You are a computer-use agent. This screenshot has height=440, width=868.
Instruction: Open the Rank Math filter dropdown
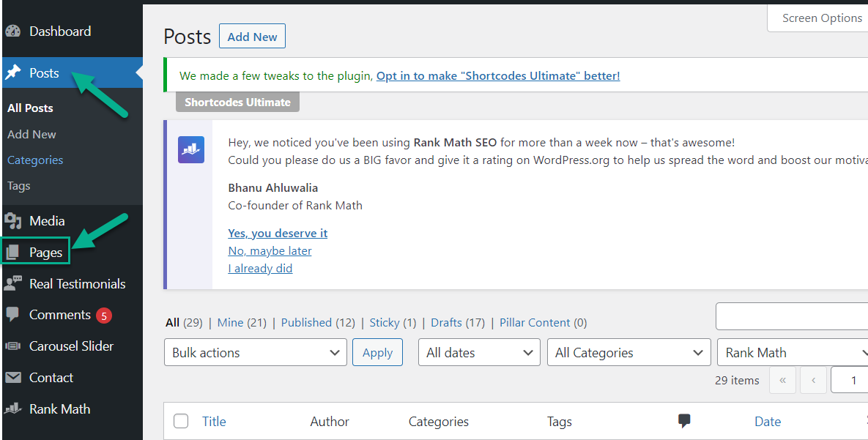pyautogui.click(x=793, y=353)
